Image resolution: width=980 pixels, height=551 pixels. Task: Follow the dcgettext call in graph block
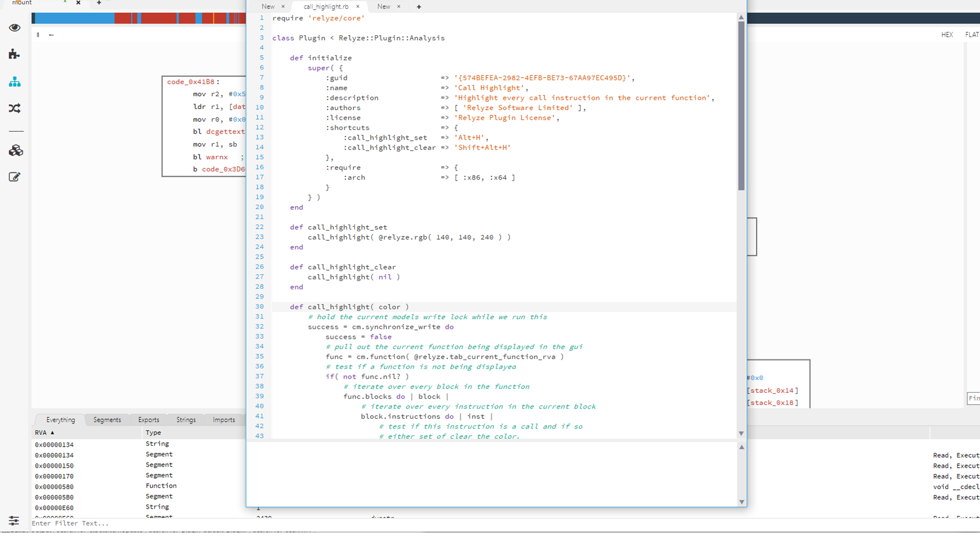225,132
